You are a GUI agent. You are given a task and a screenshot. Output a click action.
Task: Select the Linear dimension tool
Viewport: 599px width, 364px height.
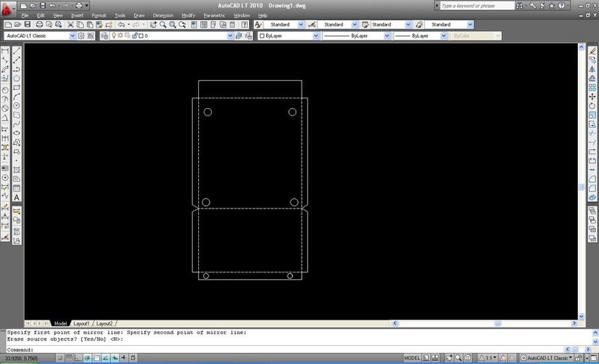pos(5,51)
